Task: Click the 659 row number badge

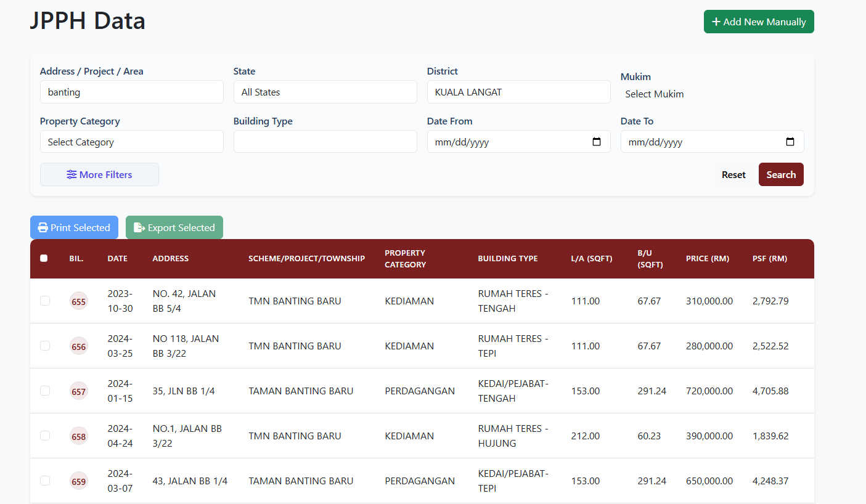Action: pyautogui.click(x=79, y=481)
